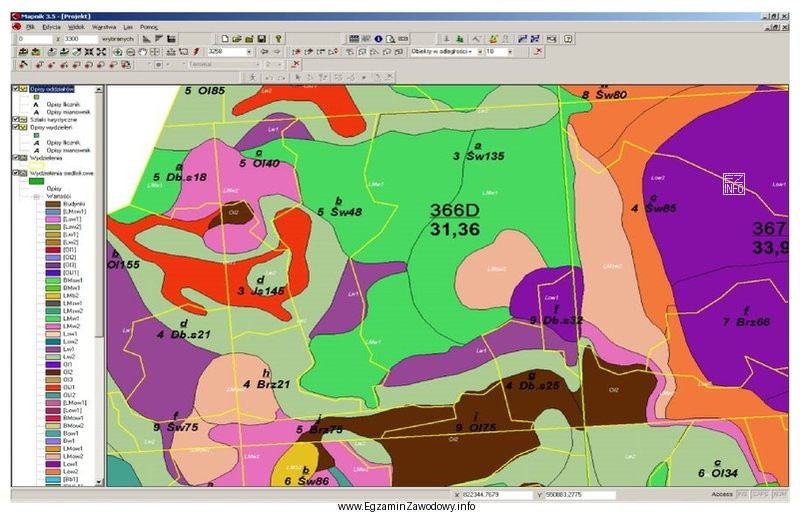
Task: Uncheck the Opisy oddziałów layer checkbox
Action: point(16,89)
